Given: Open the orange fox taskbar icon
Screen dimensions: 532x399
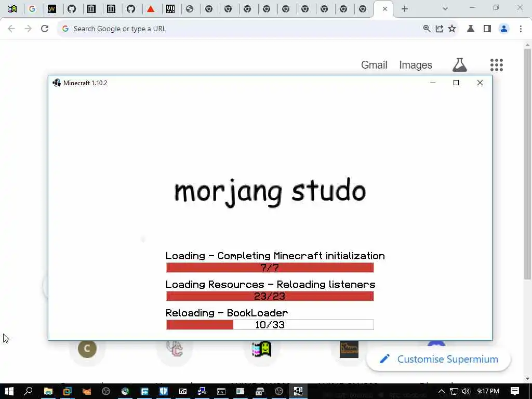Looking at the screenshot, I should (x=87, y=391).
